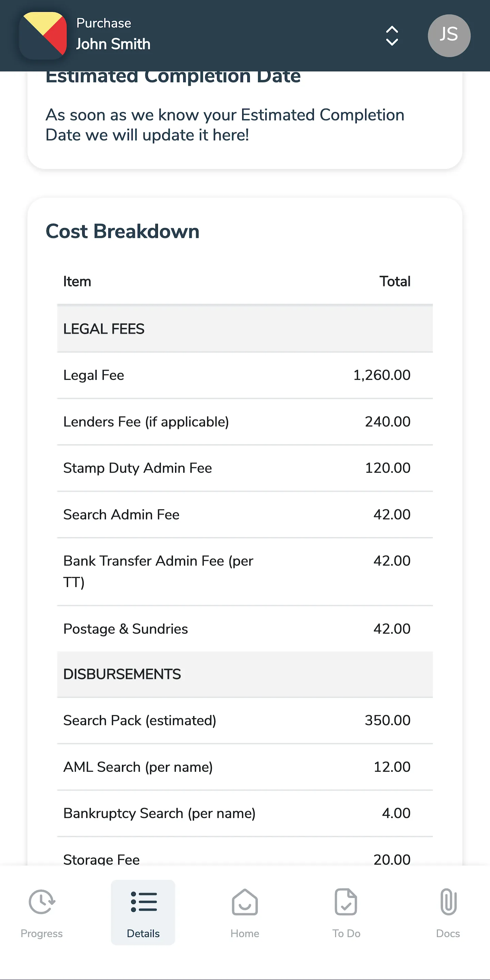The image size is (490, 980).
Task: Click the LEGAL FEES section header
Action: pos(245,329)
